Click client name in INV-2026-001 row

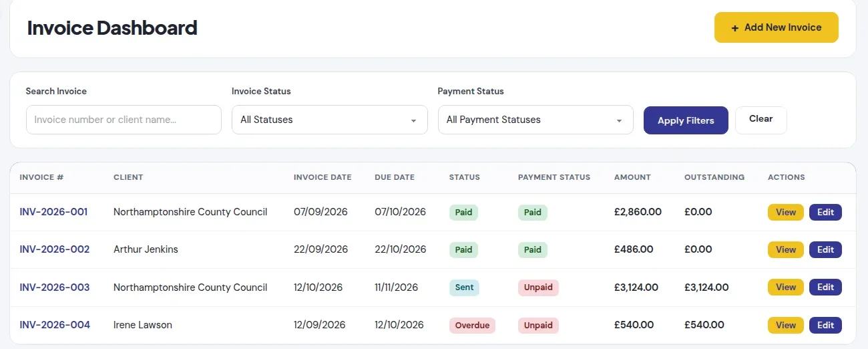(190, 212)
